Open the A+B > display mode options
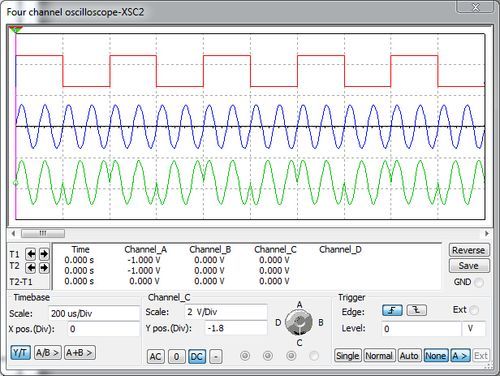The width and height of the screenshot is (500, 376). (x=79, y=352)
